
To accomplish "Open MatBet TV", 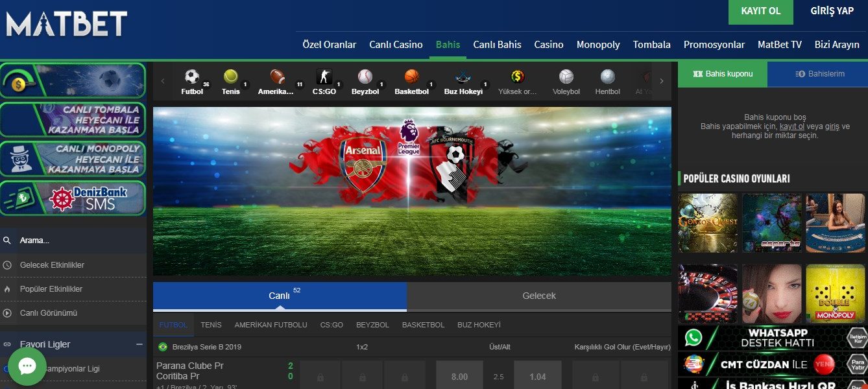I will pyautogui.click(x=780, y=45).
